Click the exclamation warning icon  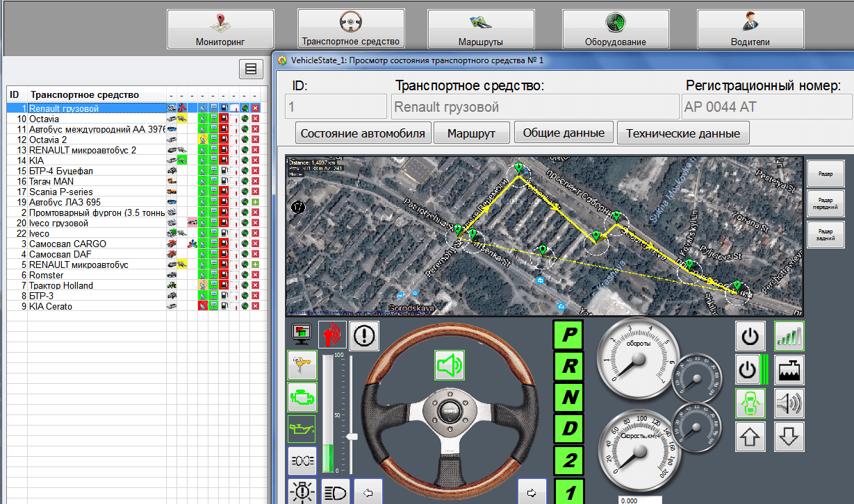tap(364, 335)
